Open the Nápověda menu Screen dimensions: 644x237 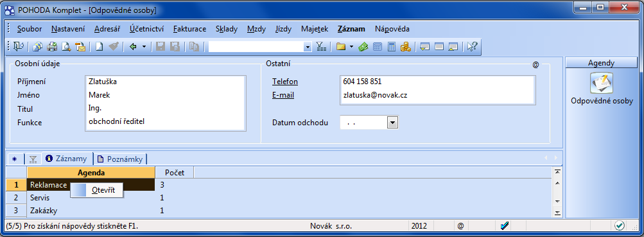[x=392, y=29]
